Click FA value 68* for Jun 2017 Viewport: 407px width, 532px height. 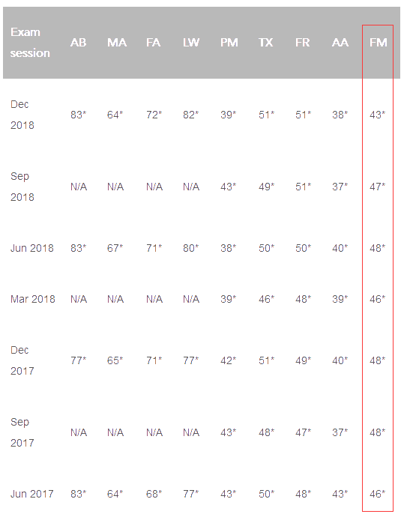154,494
